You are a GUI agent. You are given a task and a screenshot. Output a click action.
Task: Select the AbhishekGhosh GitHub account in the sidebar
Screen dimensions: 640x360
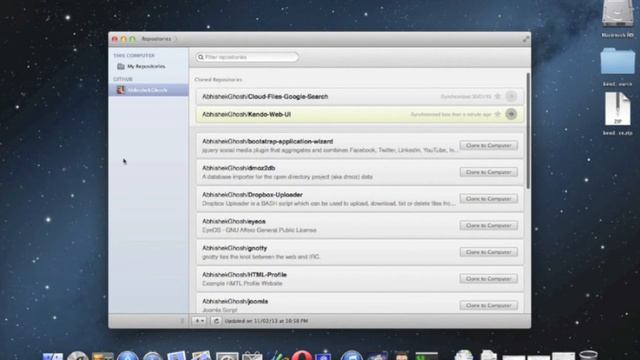148,90
